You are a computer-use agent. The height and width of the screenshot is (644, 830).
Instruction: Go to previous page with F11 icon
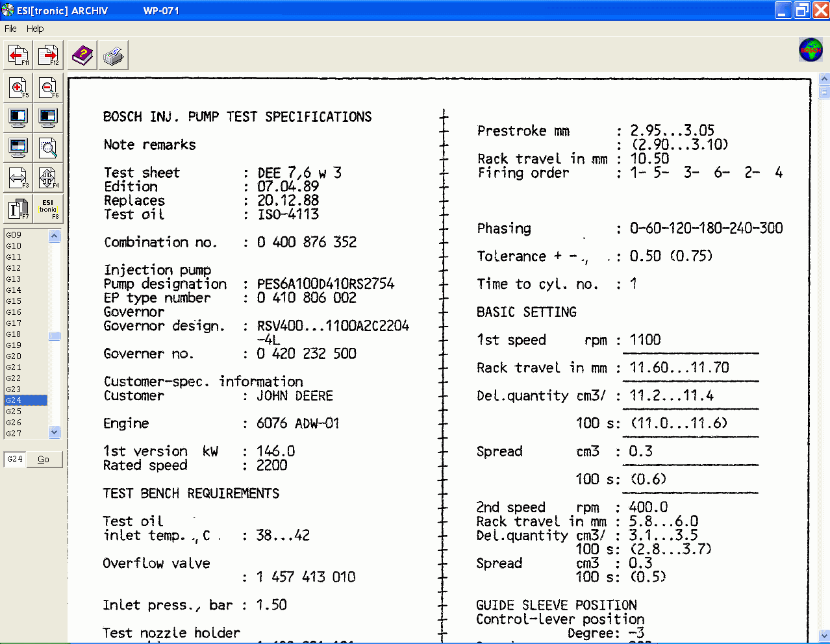pyautogui.click(x=18, y=55)
